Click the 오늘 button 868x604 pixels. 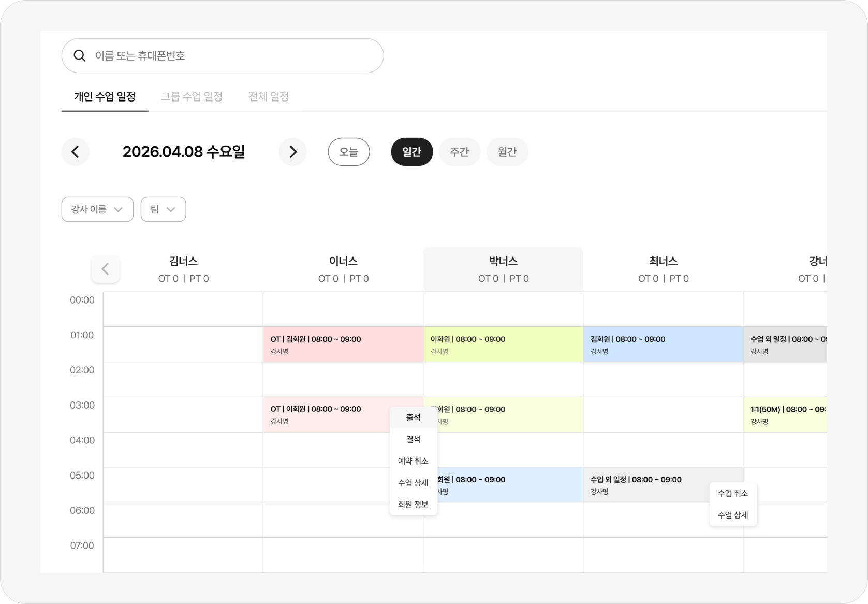click(x=349, y=152)
